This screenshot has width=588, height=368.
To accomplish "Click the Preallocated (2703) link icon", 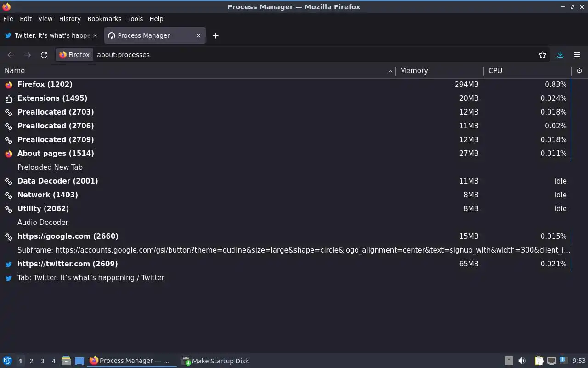I will 9,112.
